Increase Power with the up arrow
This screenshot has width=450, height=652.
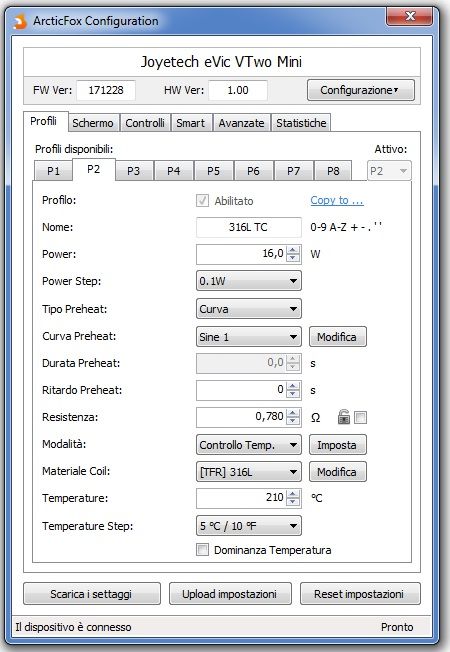(x=293, y=250)
